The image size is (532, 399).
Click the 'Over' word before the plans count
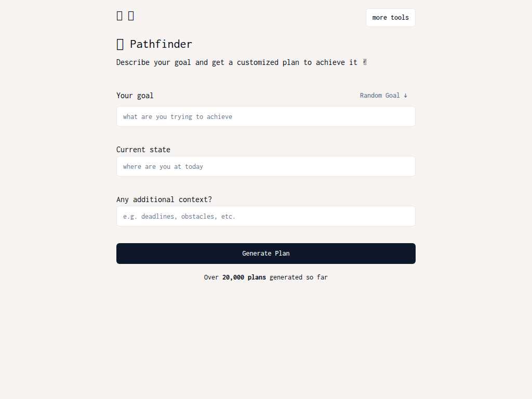pos(211,277)
